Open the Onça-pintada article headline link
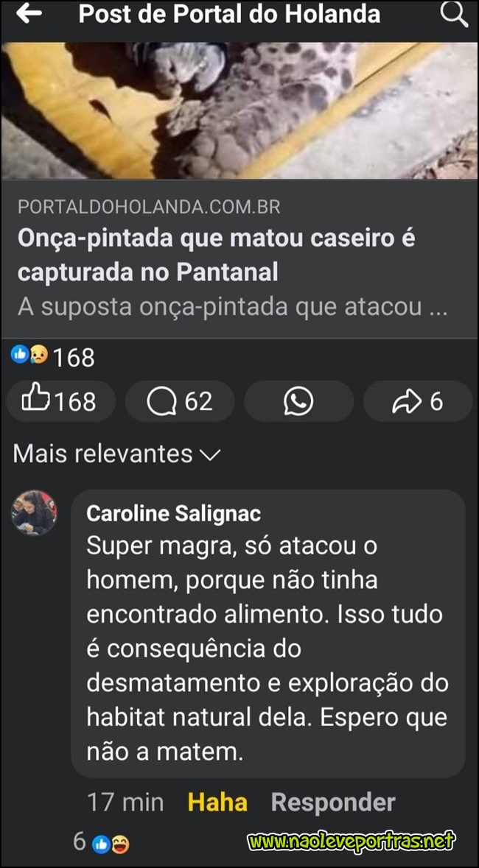 tap(217, 255)
